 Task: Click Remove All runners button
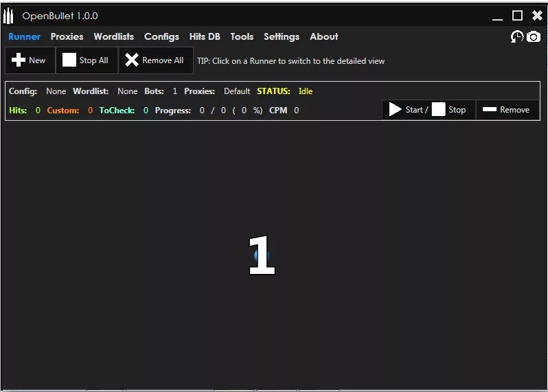(156, 60)
